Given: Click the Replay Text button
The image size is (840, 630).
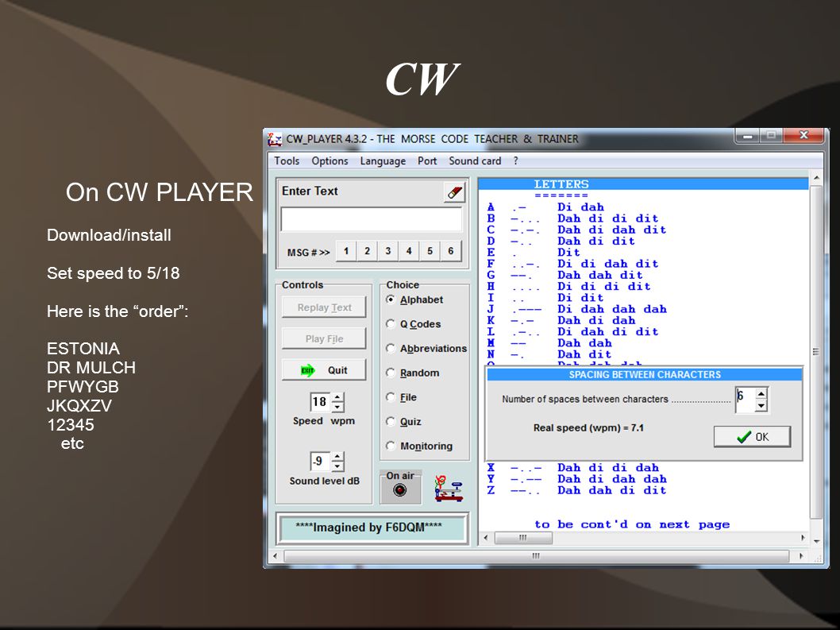Looking at the screenshot, I should coord(324,307).
